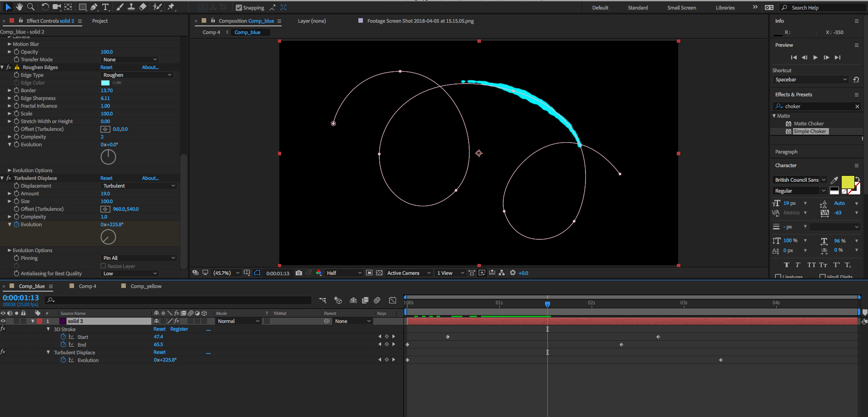Toggle the Snapping checkbox

[x=239, y=8]
